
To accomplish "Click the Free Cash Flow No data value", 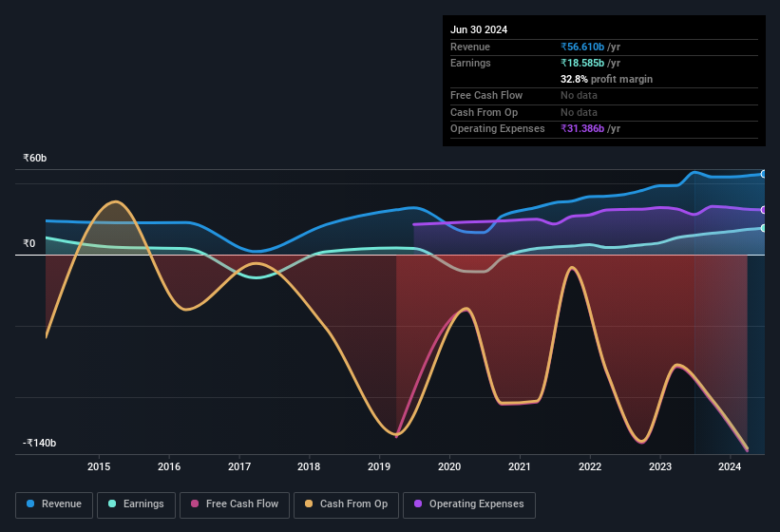I will pyautogui.click(x=579, y=95).
